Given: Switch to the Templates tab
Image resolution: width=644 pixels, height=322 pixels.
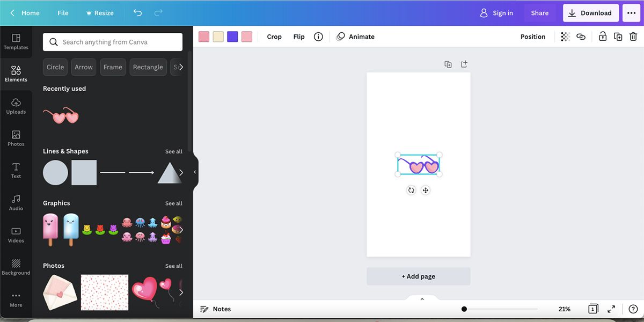Looking at the screenshot, I should [x=16, y=41].
